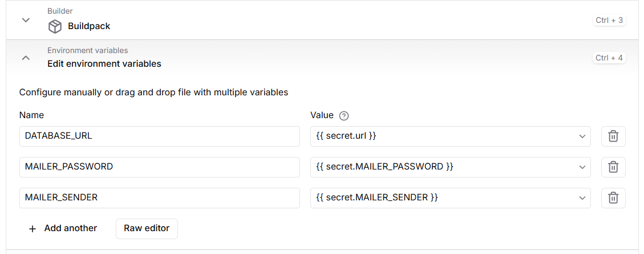Click the secret.url value field
644x254 pixels.
439,136
